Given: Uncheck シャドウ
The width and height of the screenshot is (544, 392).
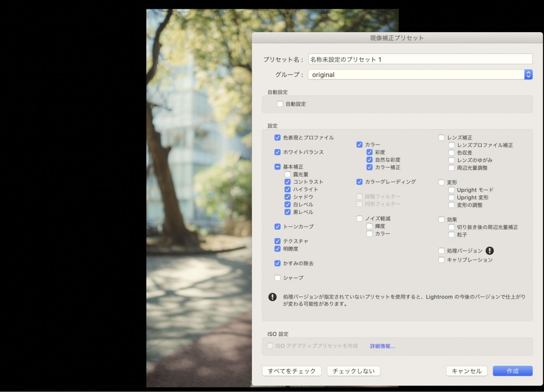Looking at the screenshot, I should pos(287,197).
